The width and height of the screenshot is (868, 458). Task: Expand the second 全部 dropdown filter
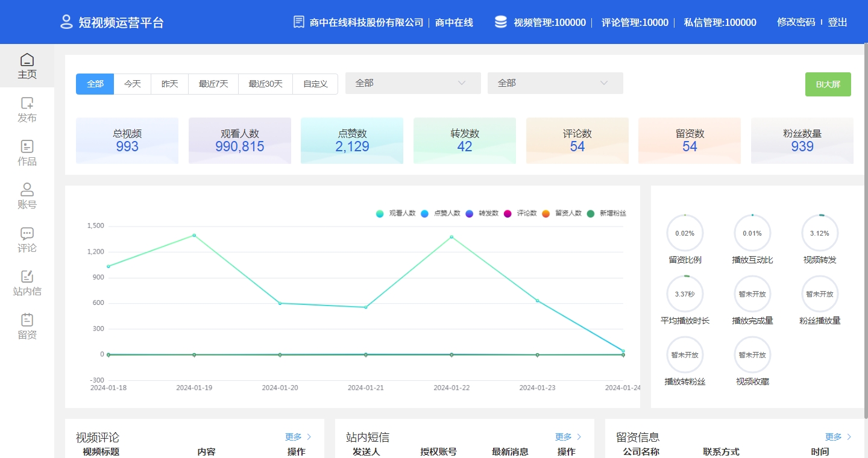point(555,83)
